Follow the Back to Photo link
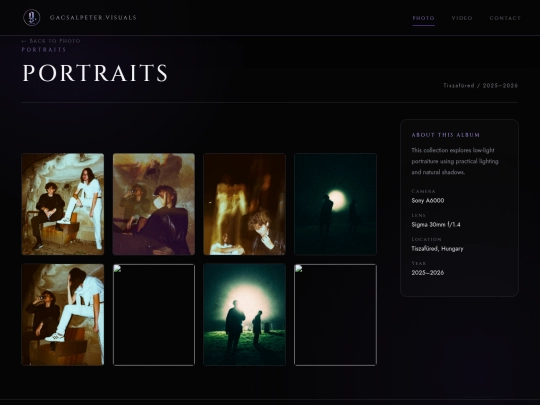 click(51, 41)
